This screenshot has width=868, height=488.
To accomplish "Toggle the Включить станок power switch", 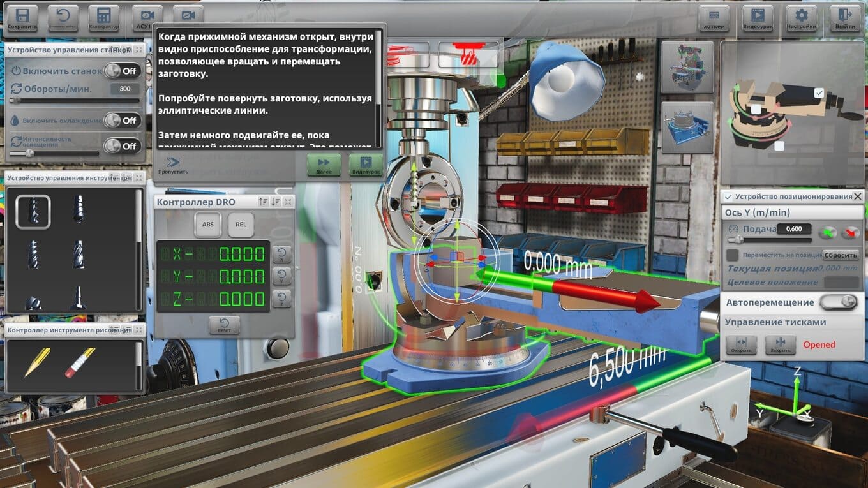I will tap(123, 71).
